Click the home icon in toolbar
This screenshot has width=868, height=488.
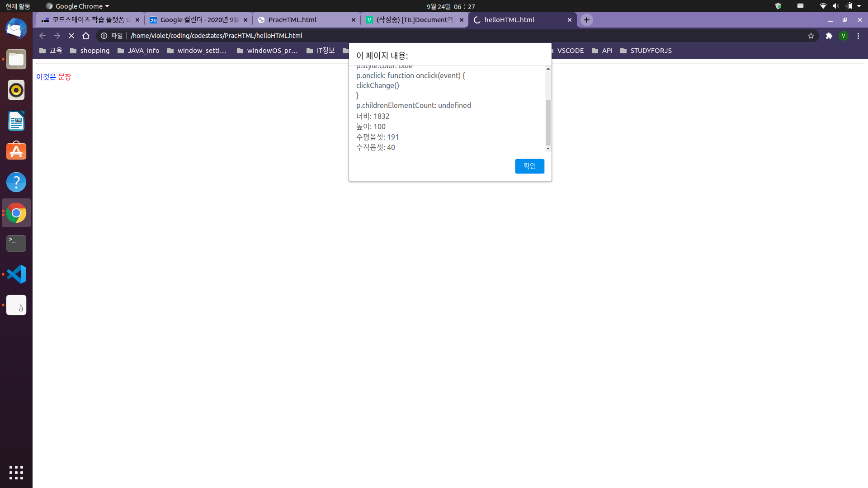pyautogui.click(x=86, y=36)
